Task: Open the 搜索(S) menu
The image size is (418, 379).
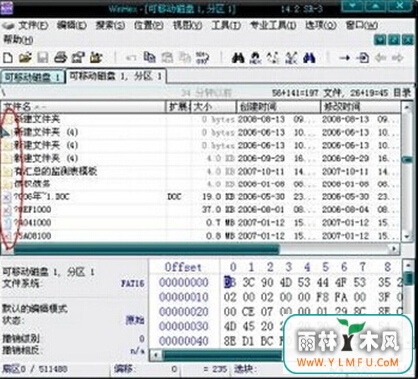Action: (110, 25)
